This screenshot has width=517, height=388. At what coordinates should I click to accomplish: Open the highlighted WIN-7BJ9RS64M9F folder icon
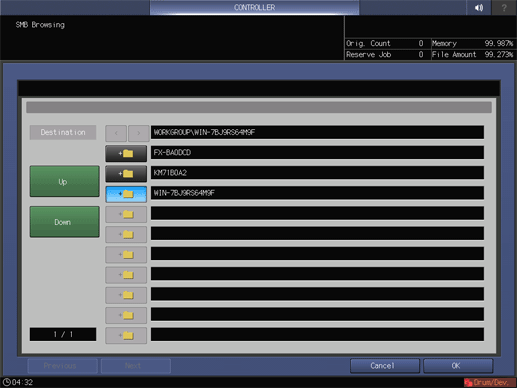pos(126,194)
